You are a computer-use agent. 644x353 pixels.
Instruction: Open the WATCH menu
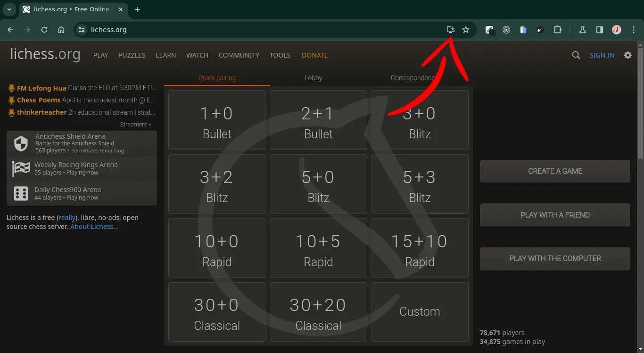coord(197,55)
